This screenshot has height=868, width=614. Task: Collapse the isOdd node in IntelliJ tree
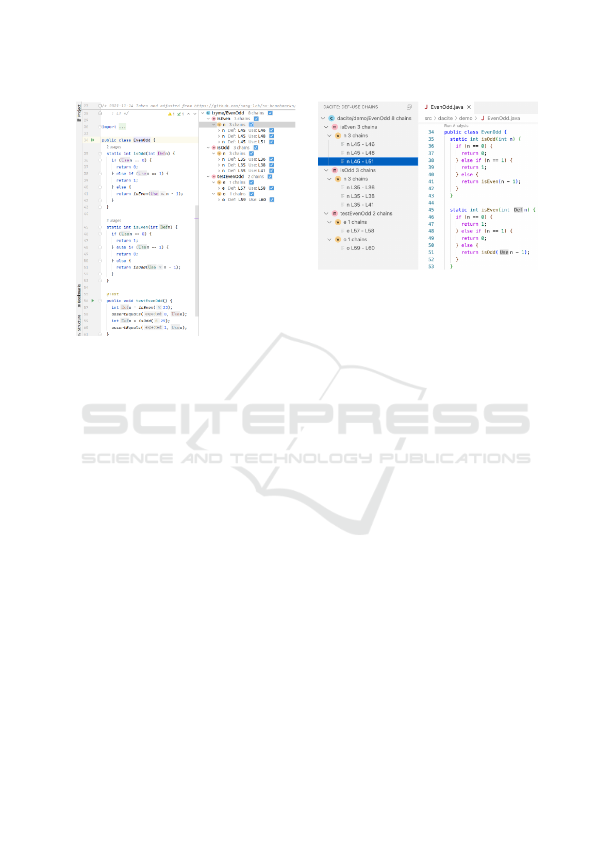point(208,147)
